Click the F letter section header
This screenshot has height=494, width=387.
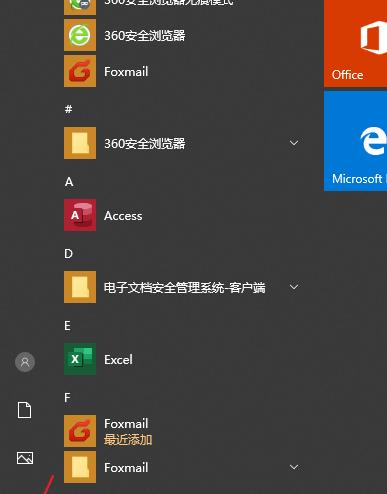tap(67, 398)
